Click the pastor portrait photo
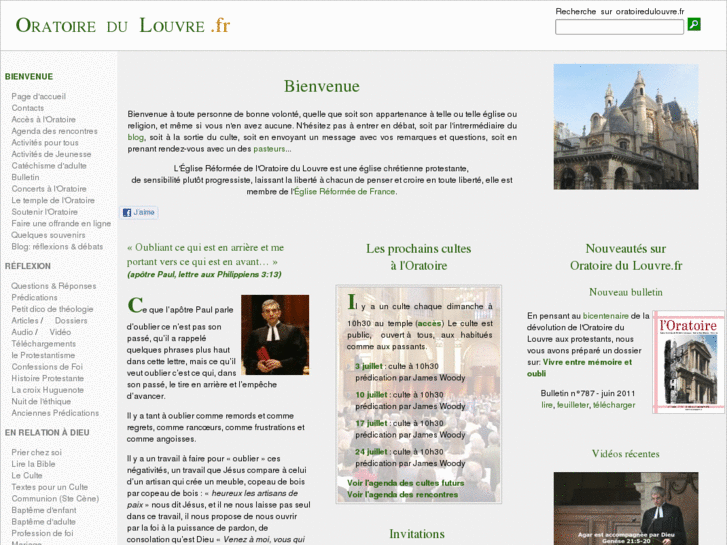Screen dimensions: 727x545 [275, 335]
